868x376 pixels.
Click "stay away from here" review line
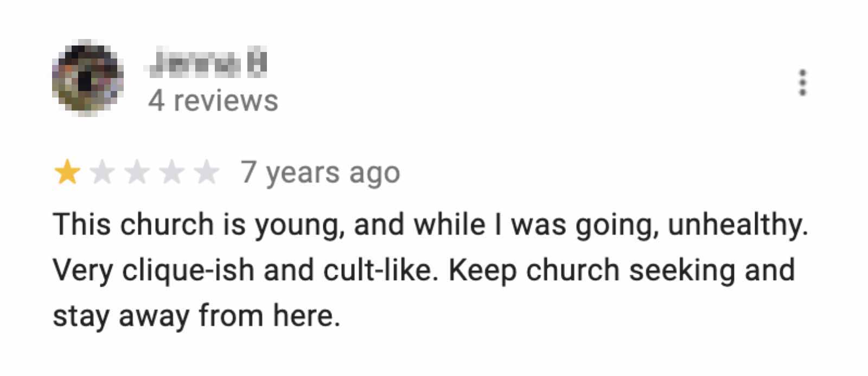pyautogui.click(x=196, y=316)
